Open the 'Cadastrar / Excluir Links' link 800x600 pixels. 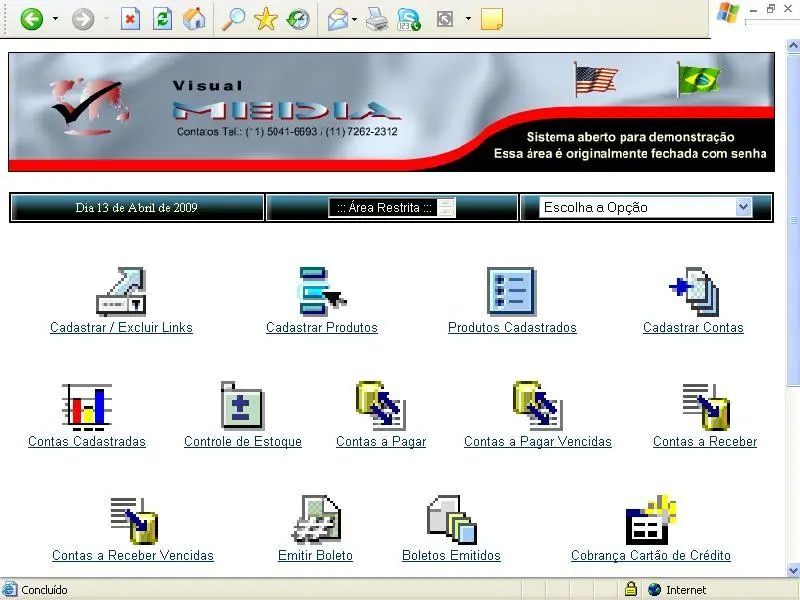point(121,328)
